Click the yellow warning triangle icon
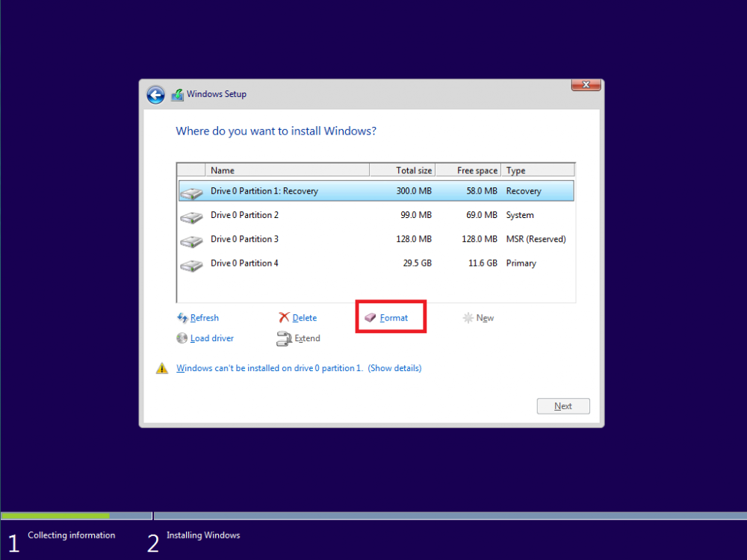Screen dimensions: 747x560 tap(162, 368)
